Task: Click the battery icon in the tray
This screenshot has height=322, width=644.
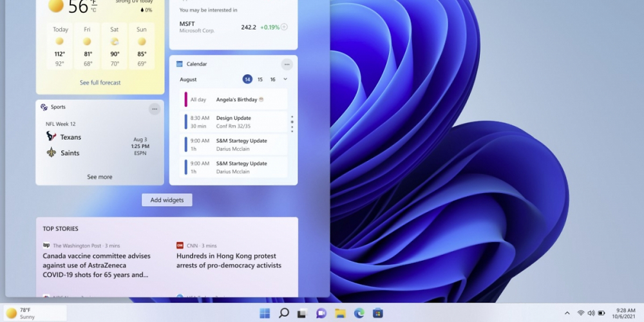Action: click(601, 313)
